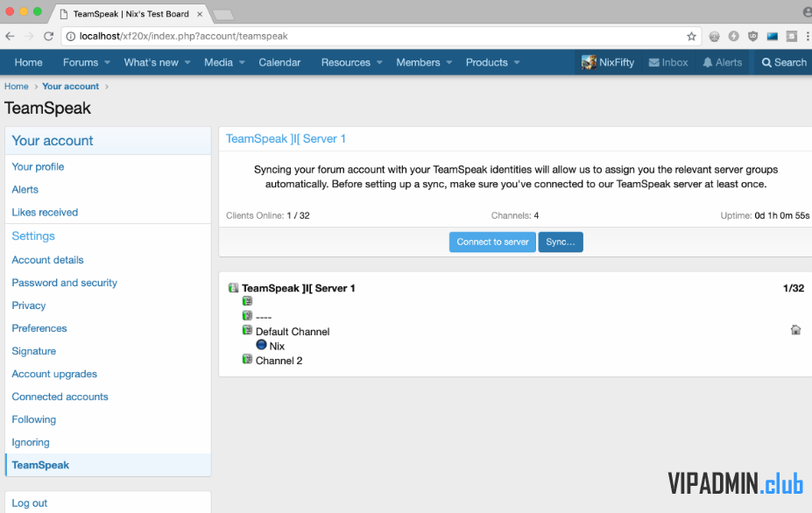
Task: Open the Resources navigation item
Action: pyautogui.click(x=346, y=63)
